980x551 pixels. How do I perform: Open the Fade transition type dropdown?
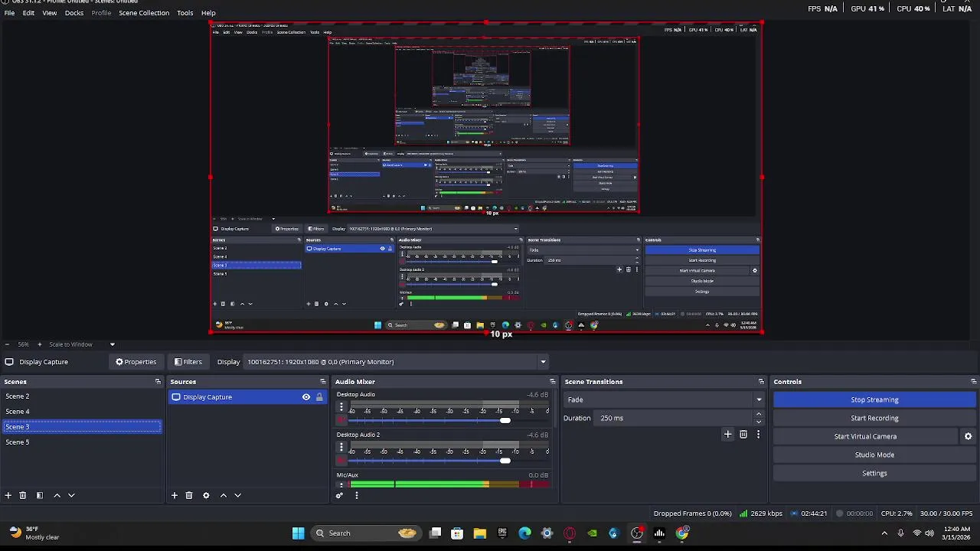pyautogui.click(x=664, y=399)
